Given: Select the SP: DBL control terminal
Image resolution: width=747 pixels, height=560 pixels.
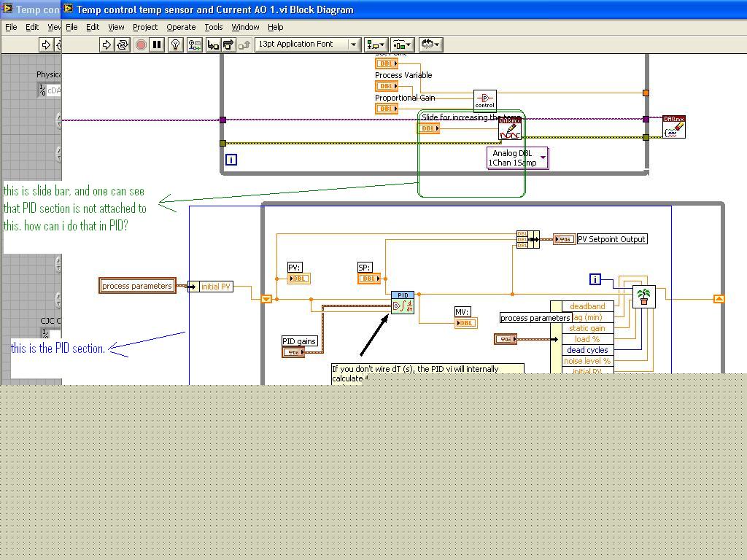Looking at the screenshot, I should (x=368, y=279).
